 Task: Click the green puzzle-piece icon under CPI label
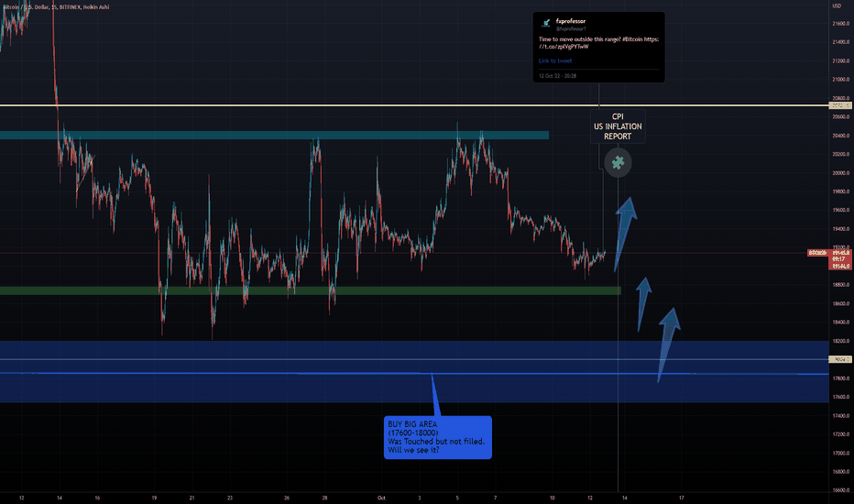(x=618, y=162)
